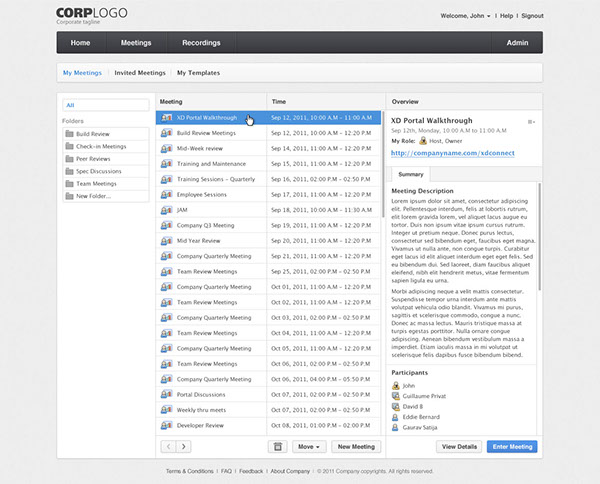Screen dimensions: 600x484
Task: Click meeting icon for Portal Discussions
Action: point(166,394)
